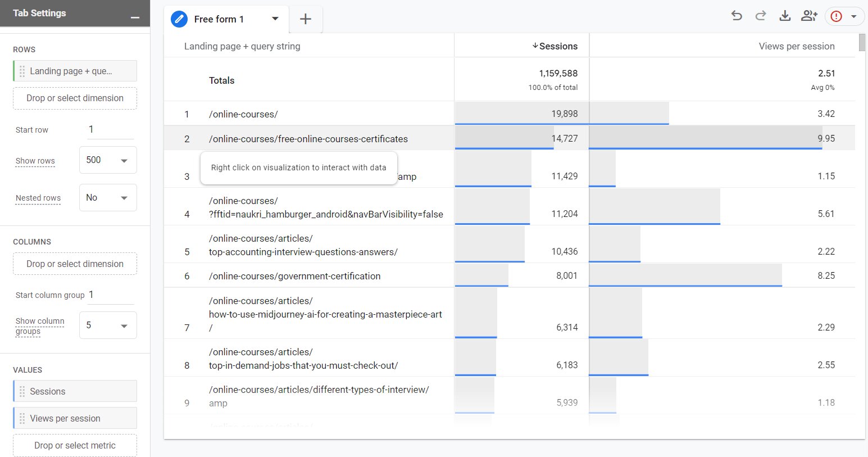
Task: Redo the exploration change
Action: 760,16
